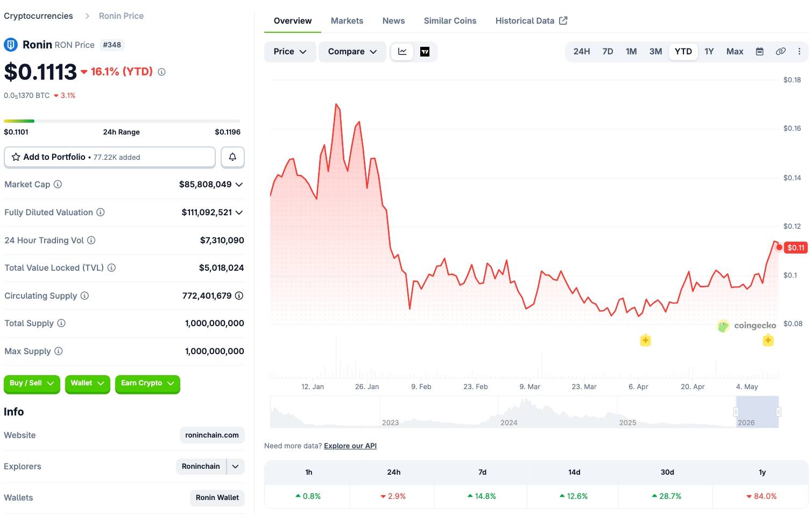Click the copy chart link icon

click(780, 52)
